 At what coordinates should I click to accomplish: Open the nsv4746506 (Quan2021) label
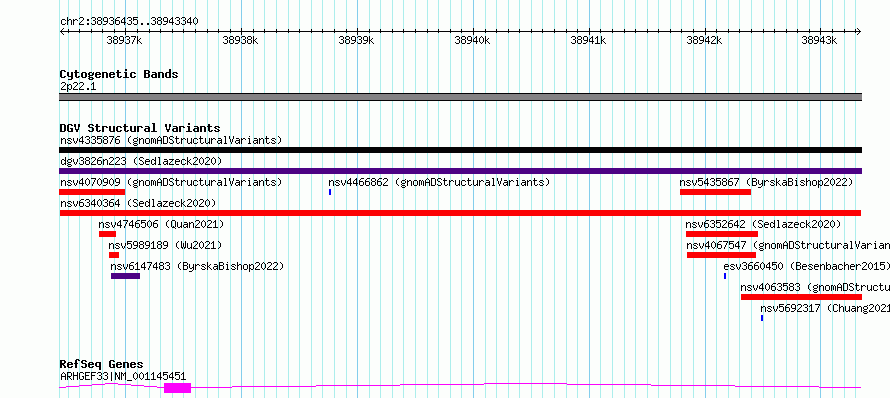(161, 224)
